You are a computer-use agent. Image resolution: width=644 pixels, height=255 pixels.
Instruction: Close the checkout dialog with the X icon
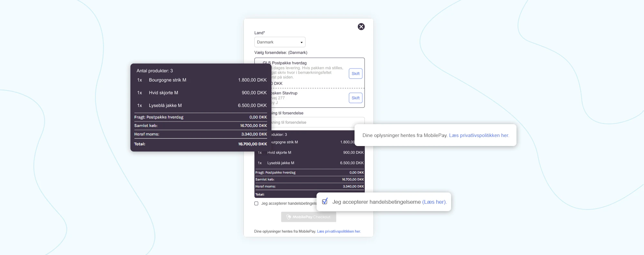click(361, 27)
